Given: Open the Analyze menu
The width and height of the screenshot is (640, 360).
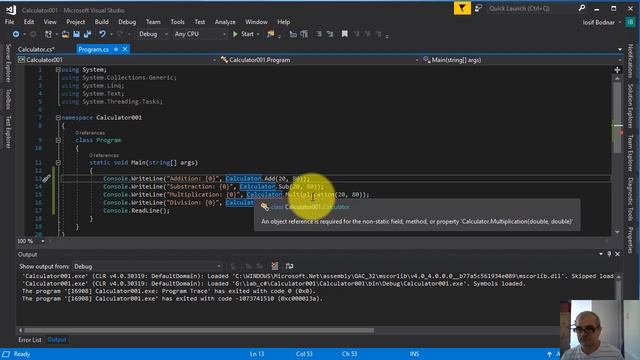Looking at the screenshot, I should tap(225, 22).
